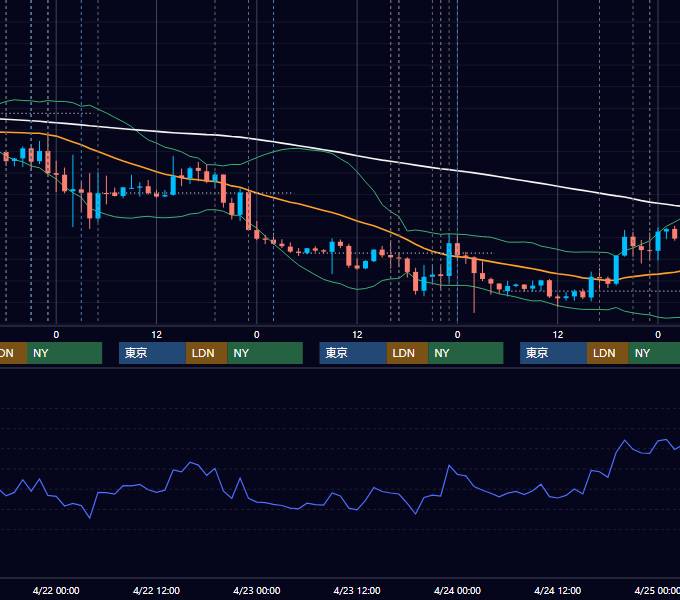The image size is (680, 600).
Task: Click the LDN block after the first 東京
Action: (206, 353)
